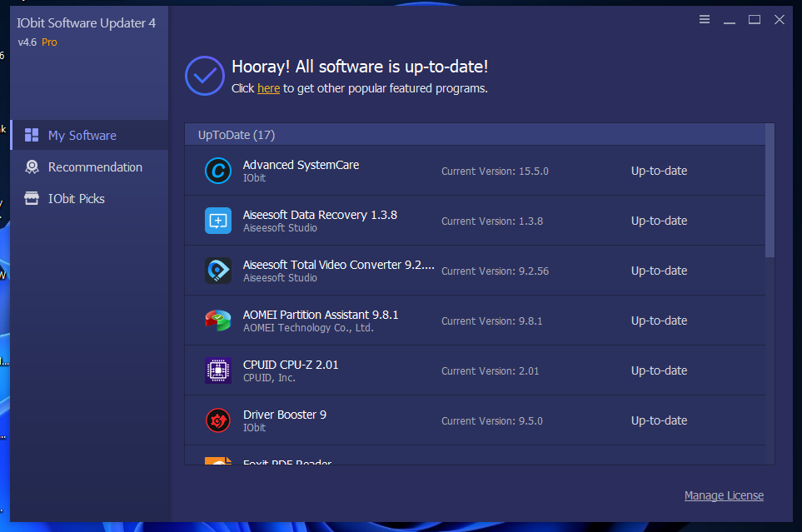Click AOMEI Partition Assistant 9.8.1 name

[x=321, y=315]
